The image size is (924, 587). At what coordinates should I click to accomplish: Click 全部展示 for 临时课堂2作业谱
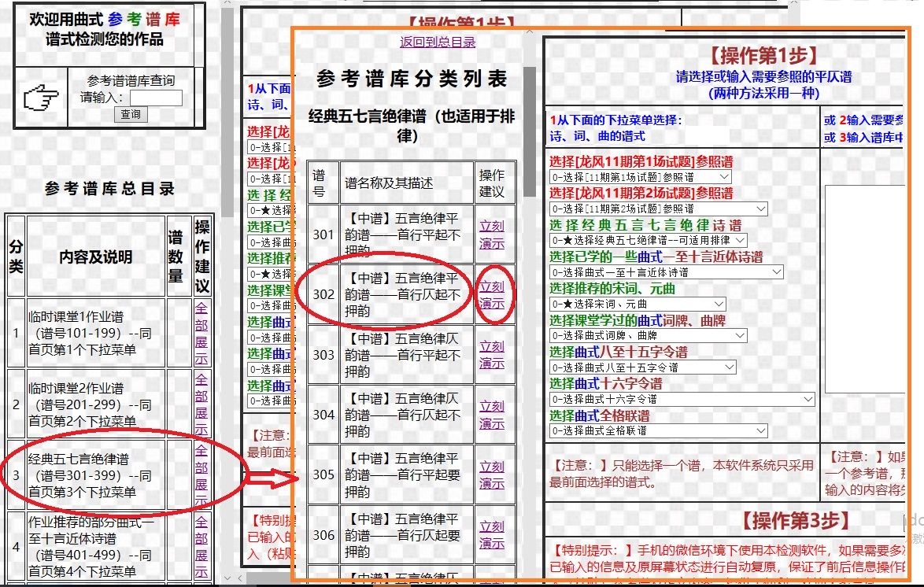201,404
